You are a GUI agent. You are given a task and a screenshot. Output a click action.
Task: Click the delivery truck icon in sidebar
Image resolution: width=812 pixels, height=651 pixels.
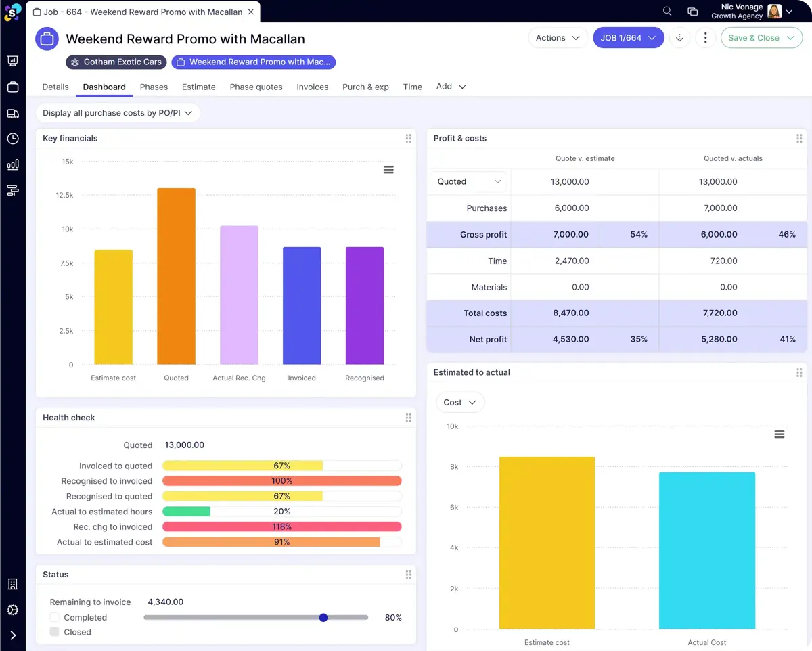point(12,113)
